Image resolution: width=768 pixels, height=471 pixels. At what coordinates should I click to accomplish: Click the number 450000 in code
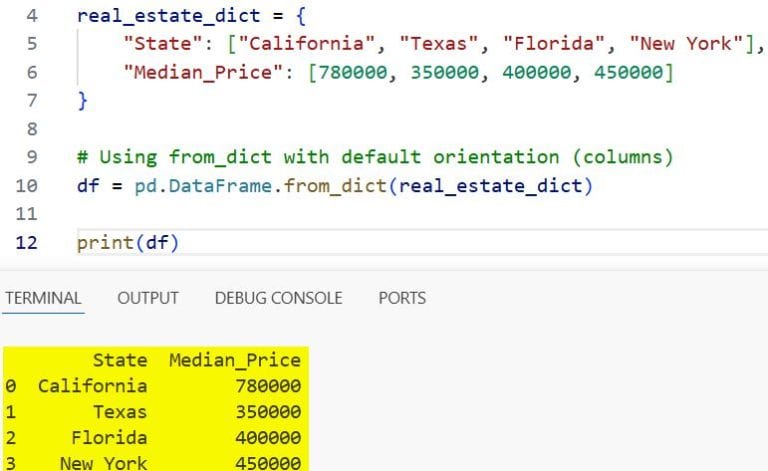pyautogui.click(x=628, y=72)
